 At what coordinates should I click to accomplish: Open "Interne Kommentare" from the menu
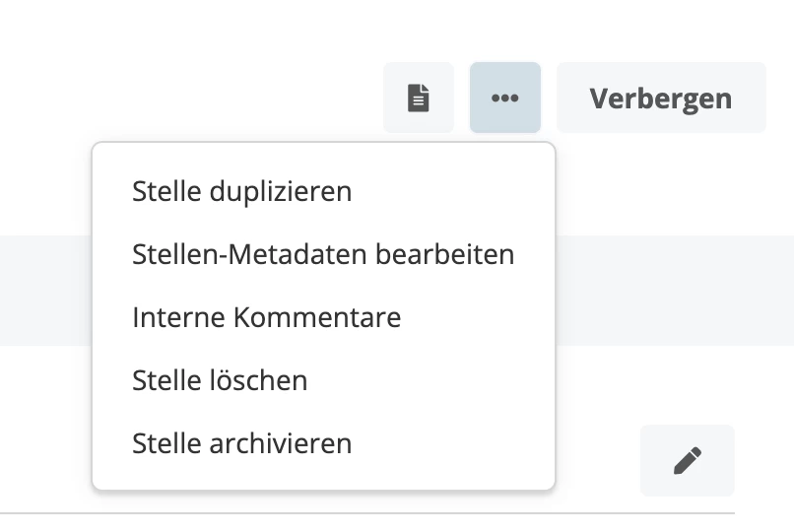point(266,317)
